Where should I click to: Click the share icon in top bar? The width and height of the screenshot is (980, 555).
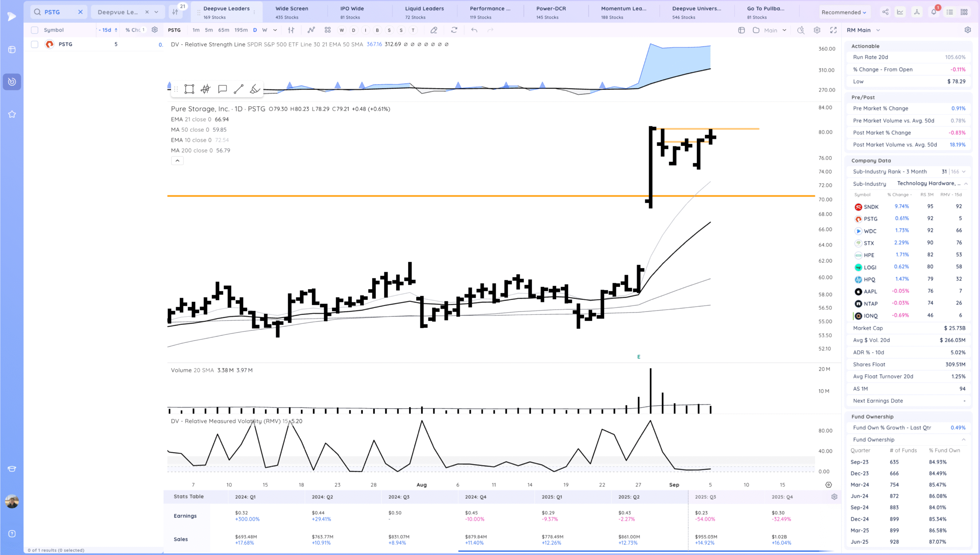coord(885,12)
